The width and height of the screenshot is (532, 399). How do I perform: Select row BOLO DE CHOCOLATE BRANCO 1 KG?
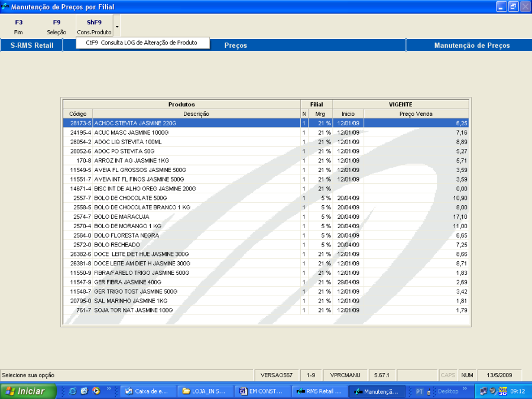pos(266,207)
